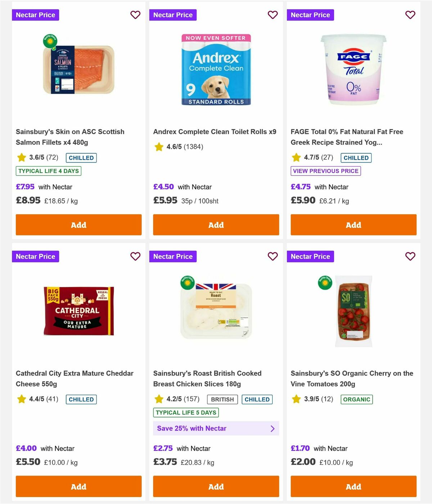Favourite the Roast Chicken Slices via heart icon
Screen dimensions: 432x504
coord(273,256)
